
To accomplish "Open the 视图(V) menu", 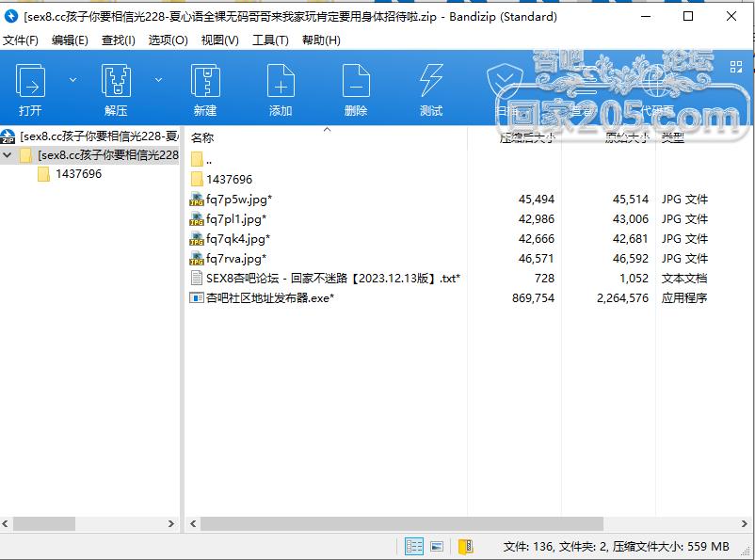I will click(x=219, y=40).
